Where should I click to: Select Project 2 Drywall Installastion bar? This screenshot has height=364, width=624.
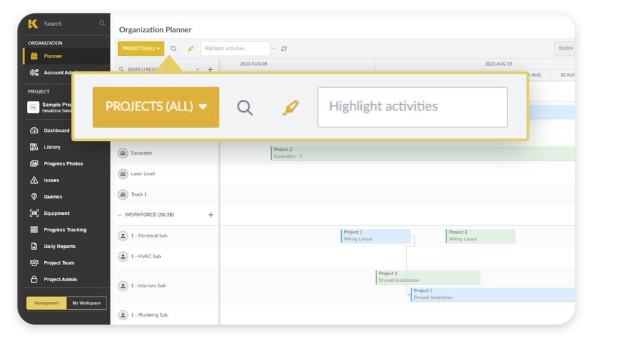tap(428, 277)
